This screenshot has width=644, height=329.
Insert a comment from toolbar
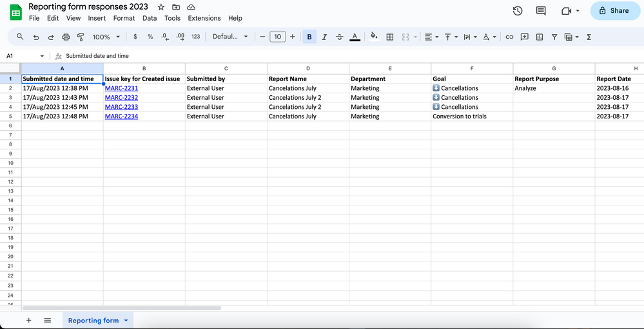click(525, 37)
